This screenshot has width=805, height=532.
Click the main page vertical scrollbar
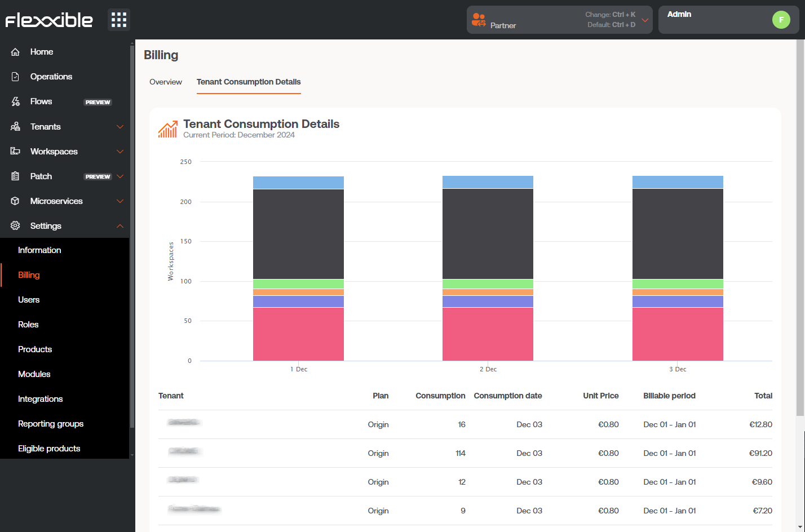click(x=800, y=228)
